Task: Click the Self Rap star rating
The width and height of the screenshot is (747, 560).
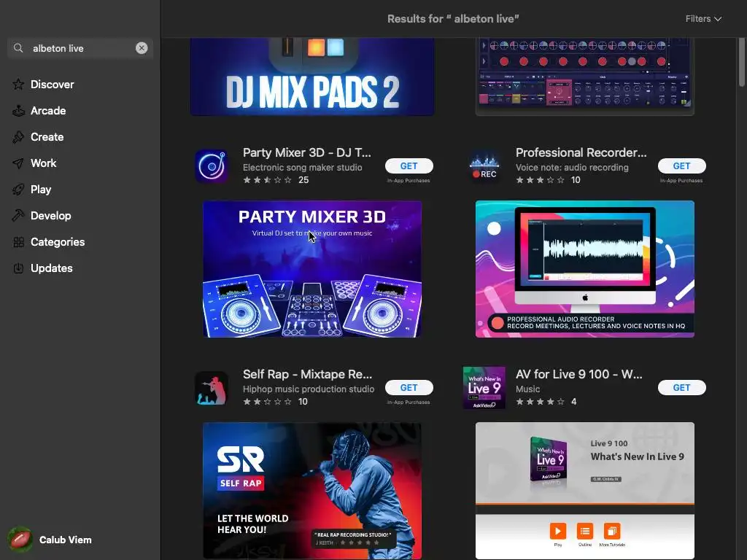Action: tap(267, 402)
